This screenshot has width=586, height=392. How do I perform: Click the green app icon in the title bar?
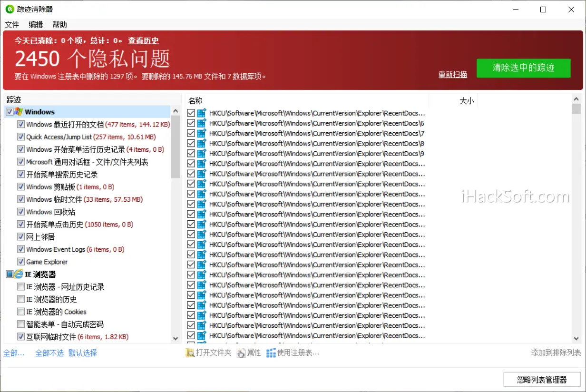coord(10,10)
